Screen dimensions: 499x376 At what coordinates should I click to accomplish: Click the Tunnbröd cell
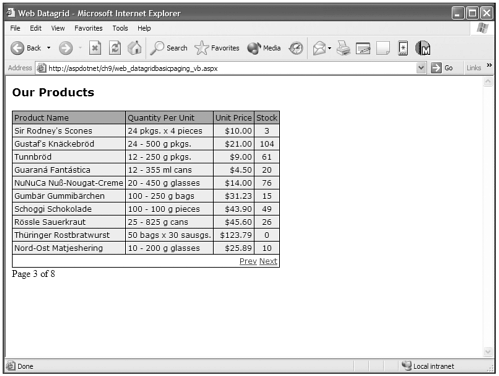click(x=69, y=157)
